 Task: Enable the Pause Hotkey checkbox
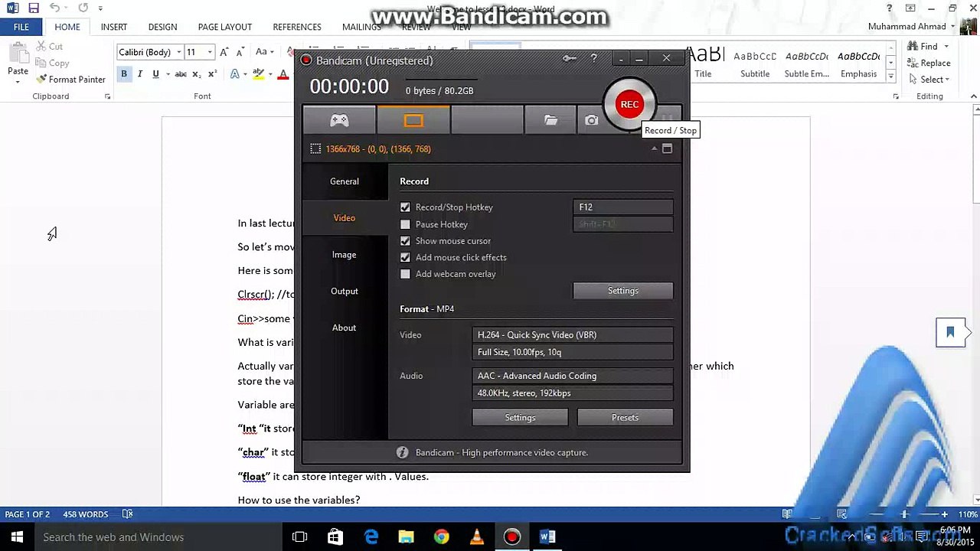[405, 224]
